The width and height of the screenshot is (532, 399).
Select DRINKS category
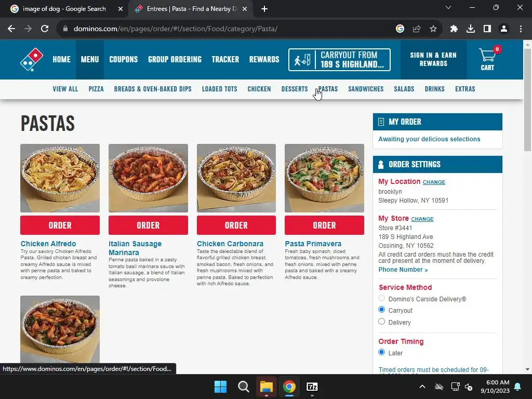click(435, 89)
